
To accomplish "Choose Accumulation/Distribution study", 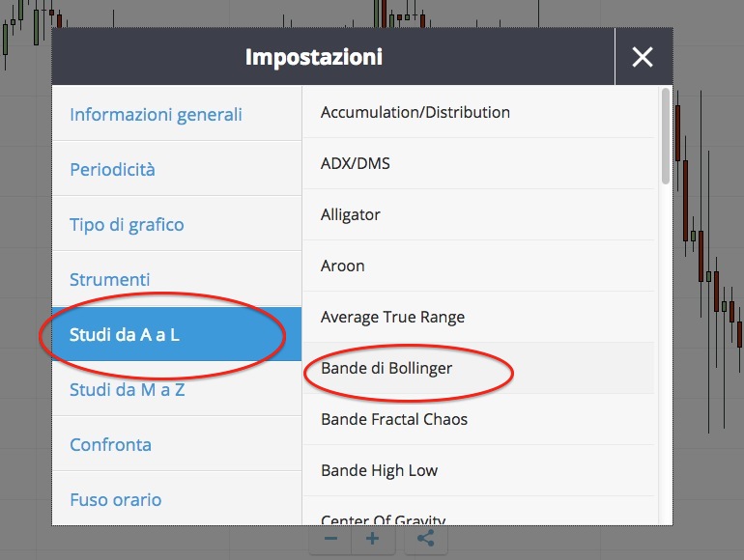I will [478, 112].
